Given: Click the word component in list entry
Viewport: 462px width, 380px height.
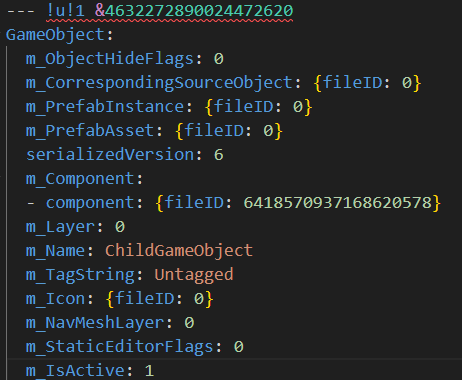Looking at the screenshot, I should 90,203.
